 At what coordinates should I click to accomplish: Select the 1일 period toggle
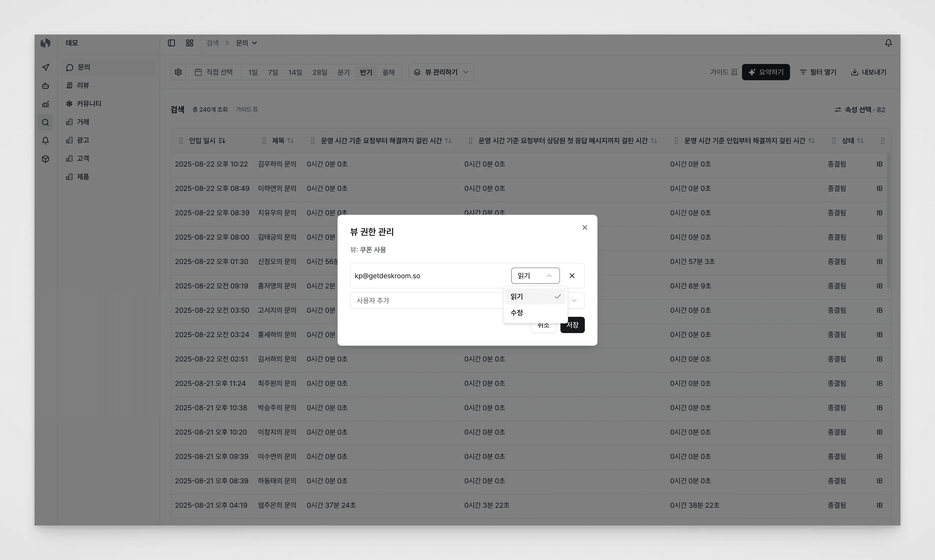pos(252,72)
